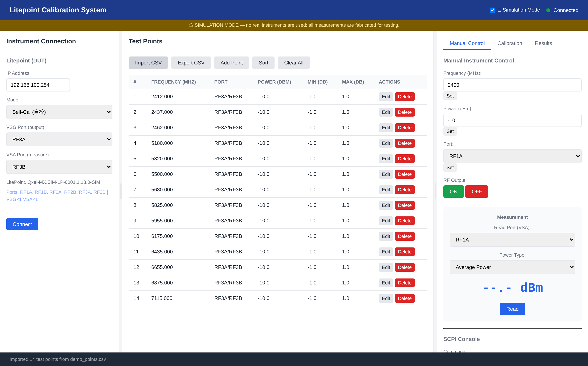The height and width of the screenshot is (366, 588).
Task: Focus the Frequency (MHz) input field
Action: [x=512, y=85]
